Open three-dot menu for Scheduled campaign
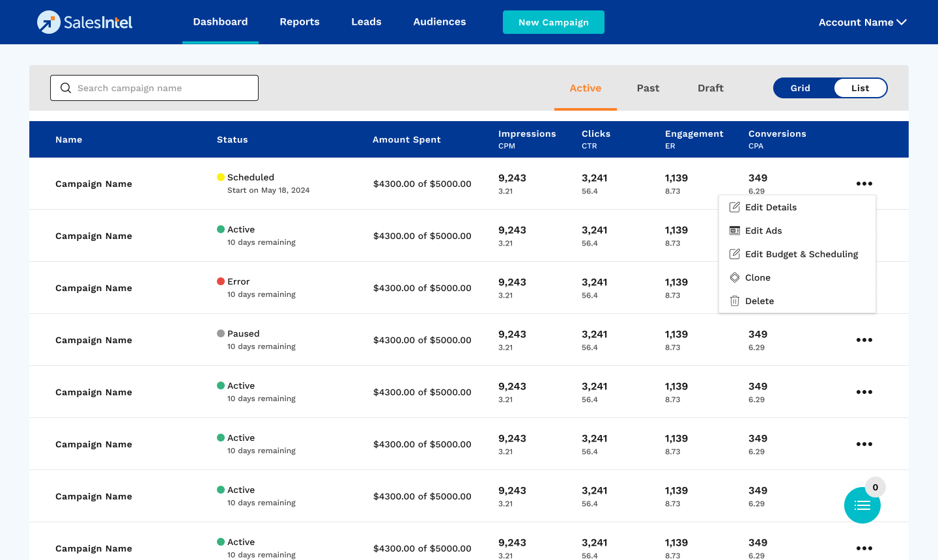Screen dimensions: 938x560 (864, 184)
